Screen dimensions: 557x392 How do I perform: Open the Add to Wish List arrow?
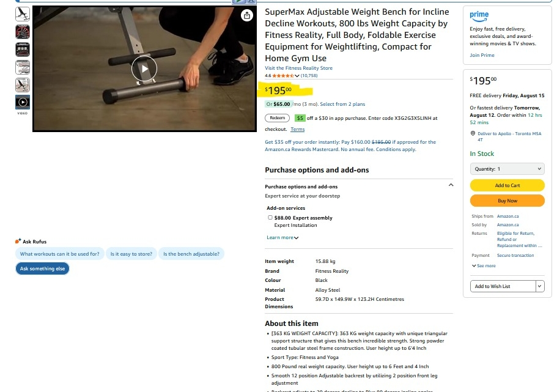click(540, 286)
